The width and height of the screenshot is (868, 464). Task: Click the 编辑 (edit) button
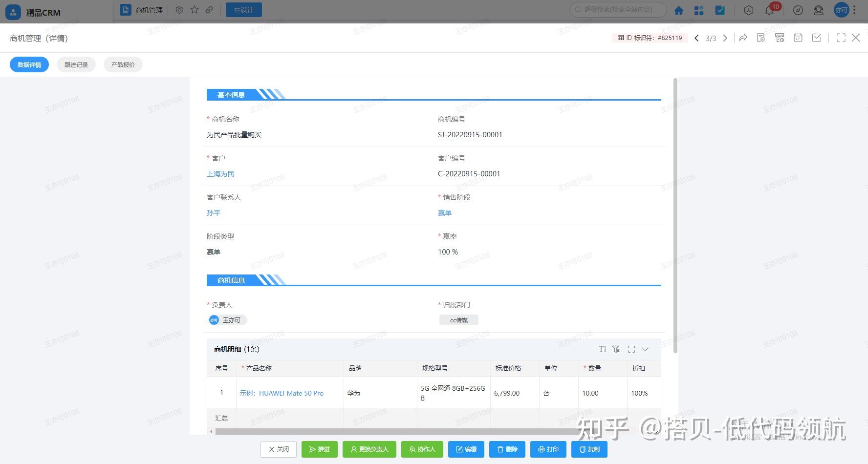[466, 449]
